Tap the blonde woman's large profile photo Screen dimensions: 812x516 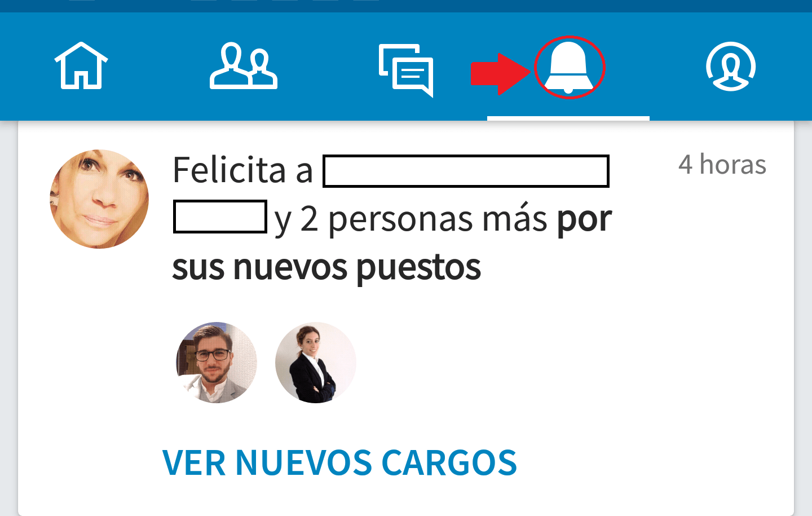(99, 199)
